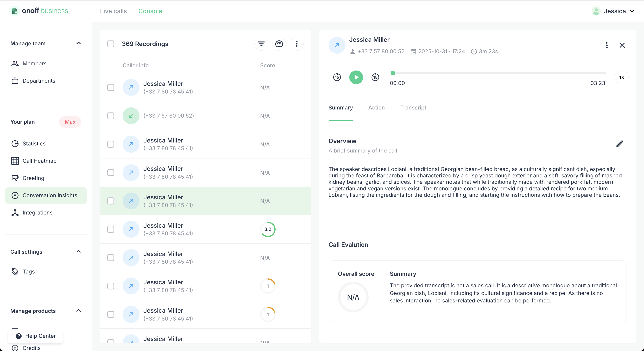Play the call recording

(x=356, y=77)
